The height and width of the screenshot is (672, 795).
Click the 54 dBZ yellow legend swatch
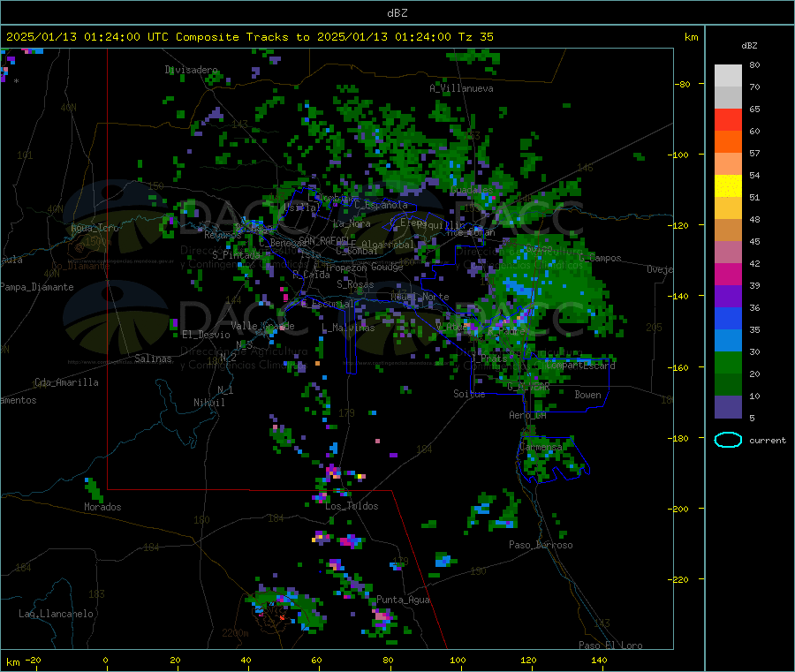tap(728, 186)
